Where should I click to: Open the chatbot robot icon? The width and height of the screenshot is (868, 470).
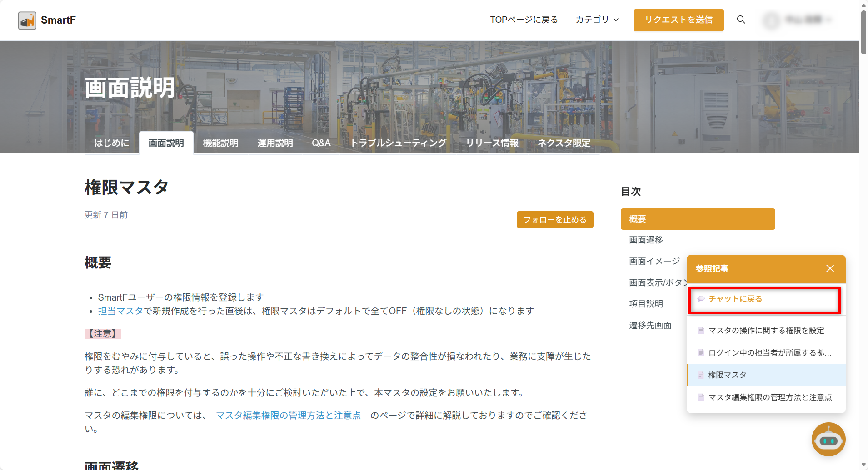tap(828, 440)
